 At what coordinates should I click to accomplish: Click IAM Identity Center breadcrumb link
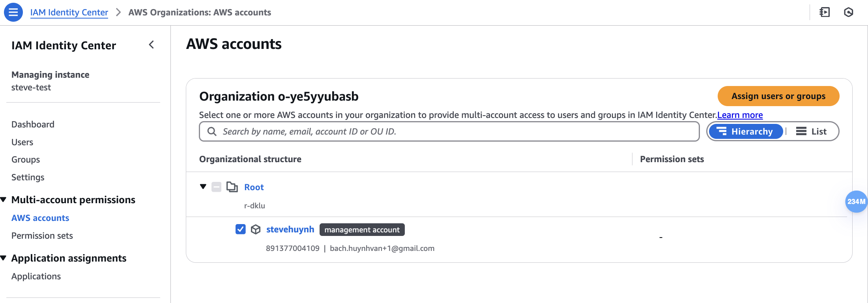[x=69, y=12]
